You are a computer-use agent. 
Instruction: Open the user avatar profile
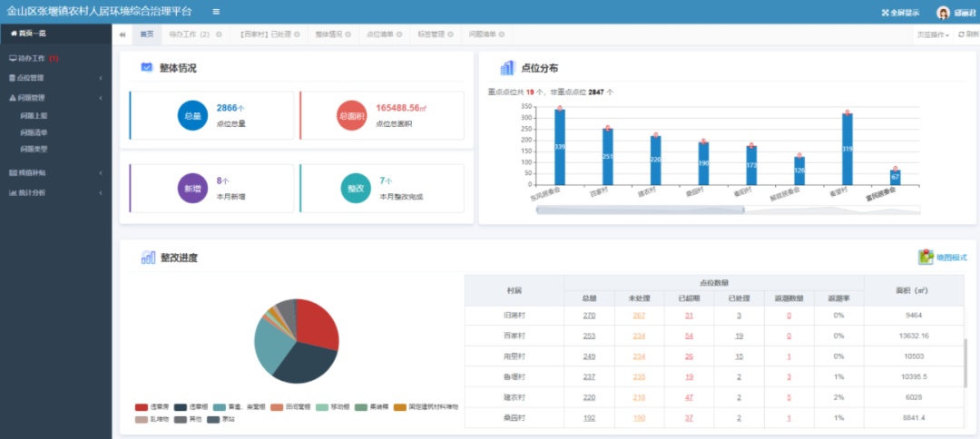coord(944,13)
